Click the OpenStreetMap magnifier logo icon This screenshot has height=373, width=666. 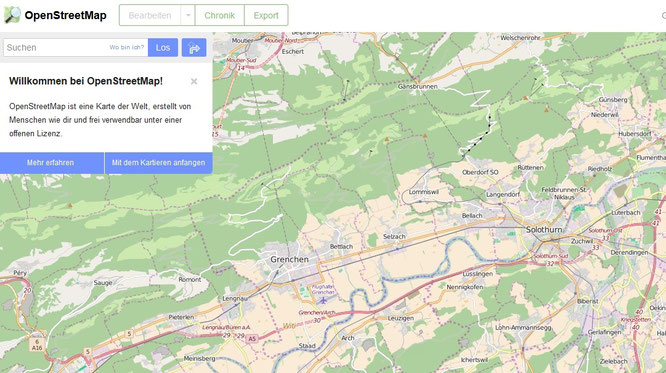(12, 15)
